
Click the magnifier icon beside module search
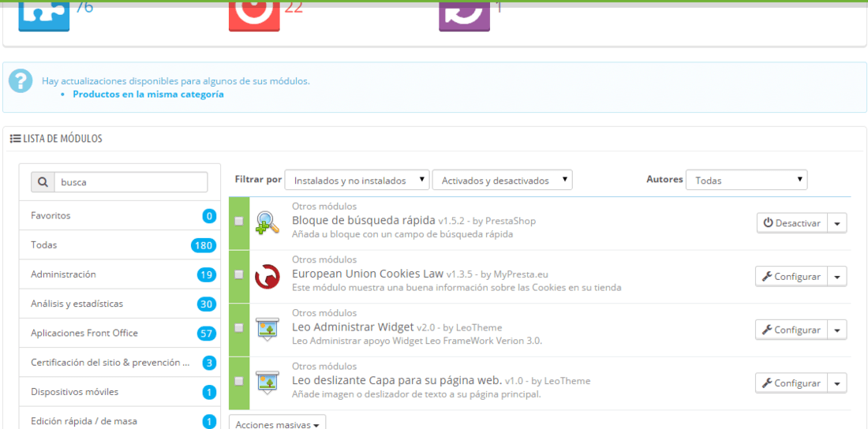(x=43, y=181)
